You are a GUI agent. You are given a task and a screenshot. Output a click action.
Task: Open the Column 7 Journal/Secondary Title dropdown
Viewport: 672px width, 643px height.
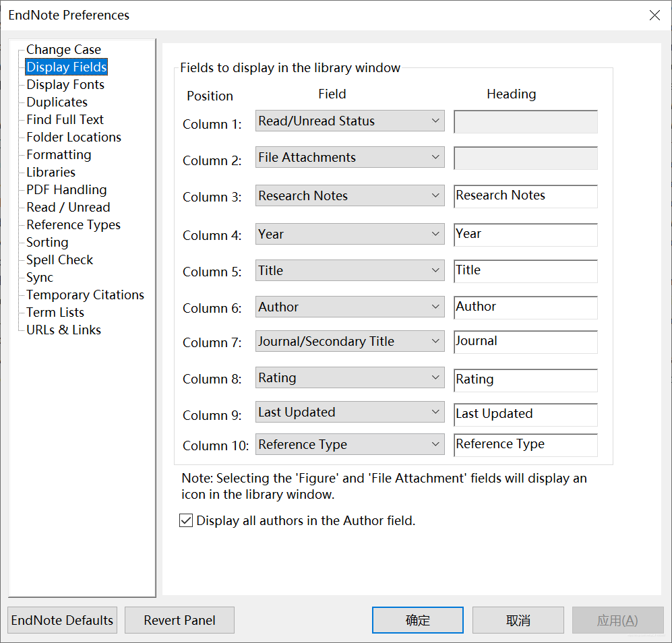(350, 342)
